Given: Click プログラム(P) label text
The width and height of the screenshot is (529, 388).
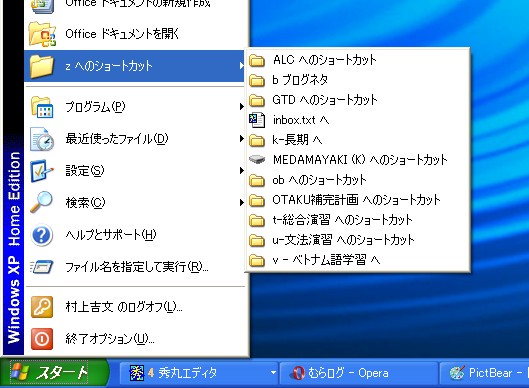Looking at the screenshot, I should [95, 107].
